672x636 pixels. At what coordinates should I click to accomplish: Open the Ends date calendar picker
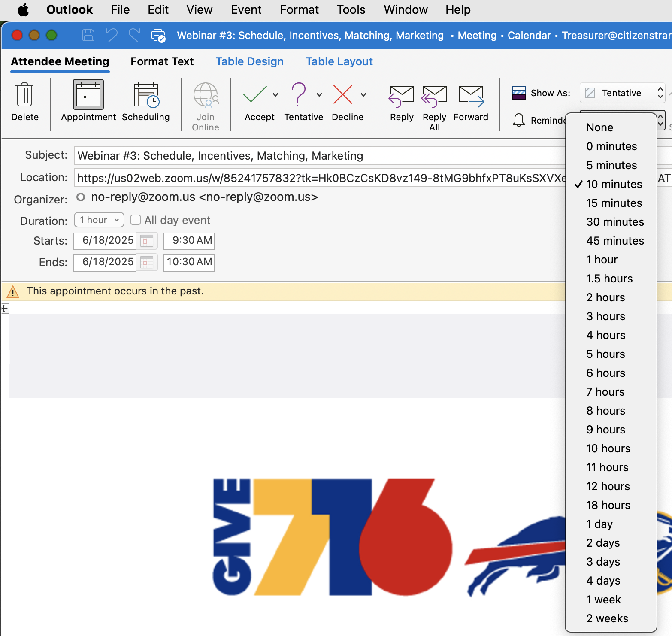click(x=147, y=262)
